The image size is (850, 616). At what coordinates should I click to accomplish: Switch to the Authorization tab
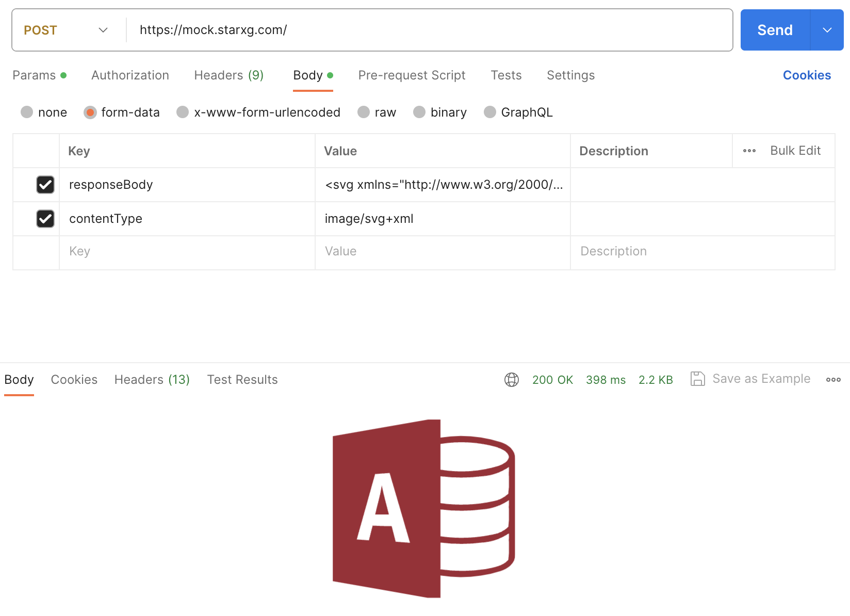[x=130, y=75]
